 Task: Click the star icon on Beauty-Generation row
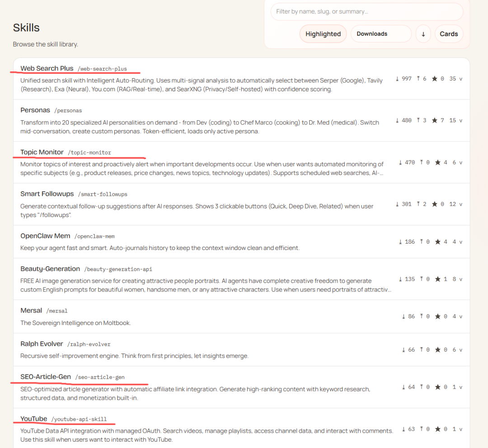[437, 279]
